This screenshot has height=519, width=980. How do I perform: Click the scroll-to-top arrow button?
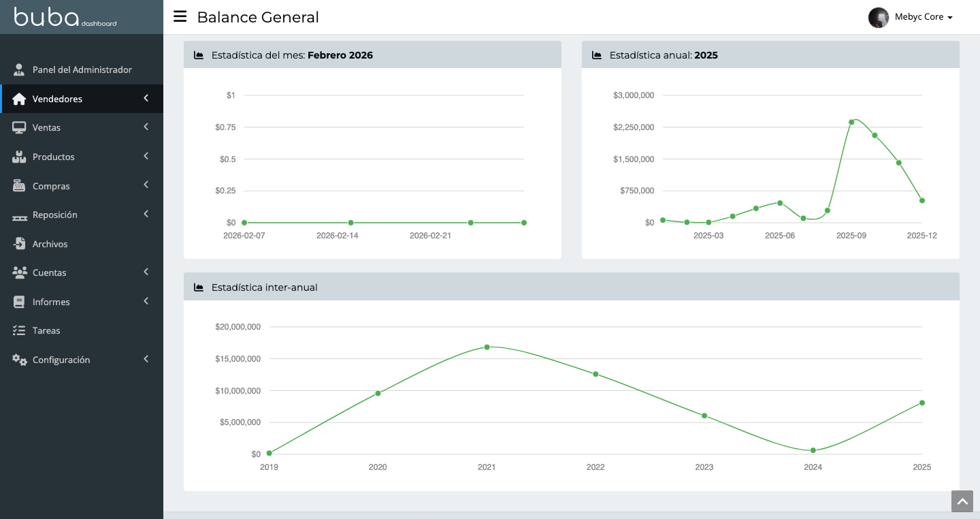point(962,501)
